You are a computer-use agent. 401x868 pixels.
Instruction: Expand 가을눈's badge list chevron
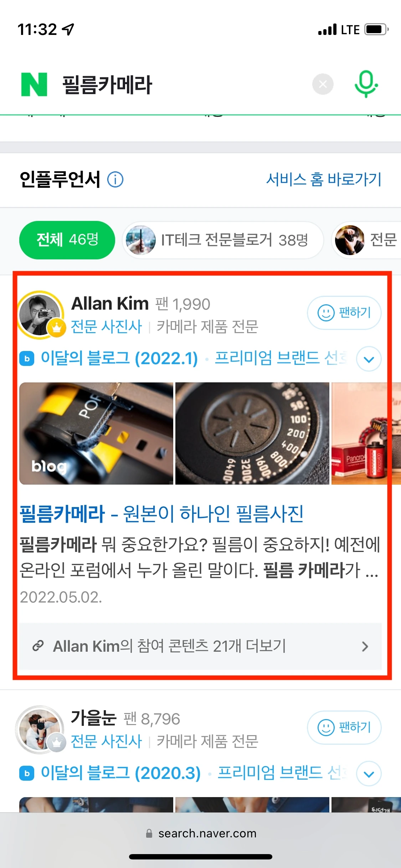[x=369, y=774]
